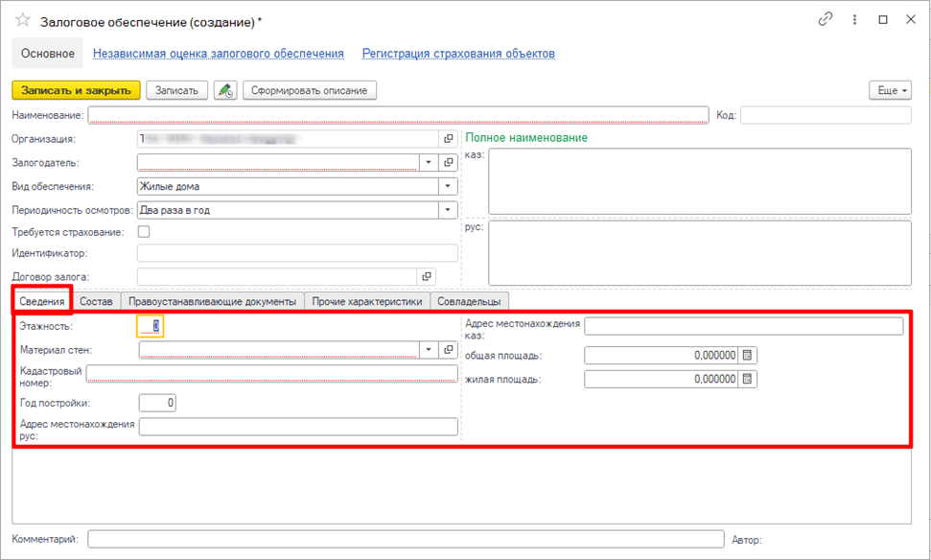Viewport: 931px width, 560px height.
Task: Select the Основное section
Action: (x=48, y=54)
